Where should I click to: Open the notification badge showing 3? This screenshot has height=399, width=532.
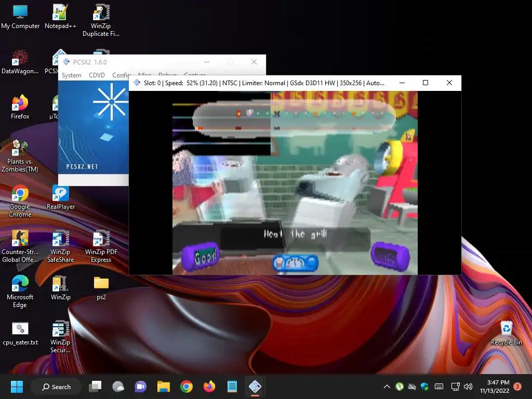pyautogui.click(x=517, y=387)
